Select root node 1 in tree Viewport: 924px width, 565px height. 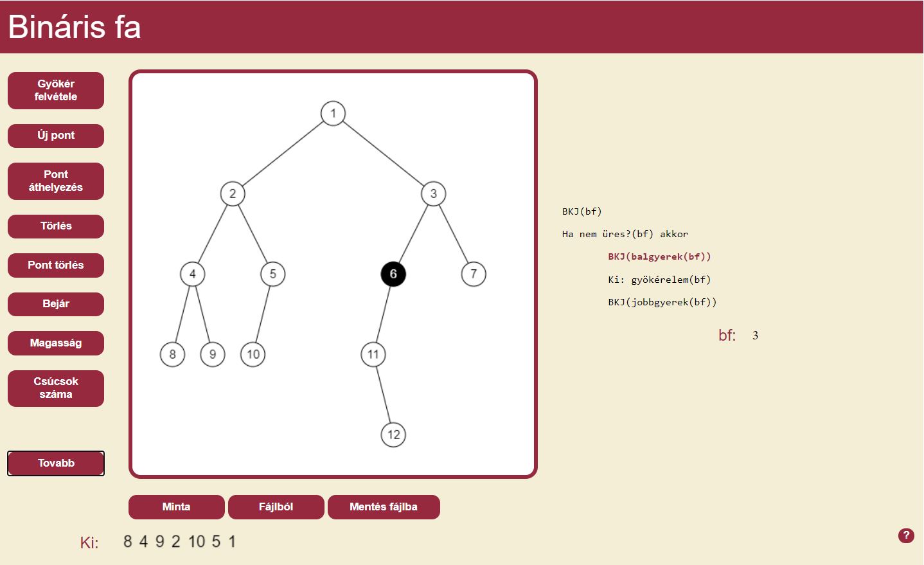(333, 114)
